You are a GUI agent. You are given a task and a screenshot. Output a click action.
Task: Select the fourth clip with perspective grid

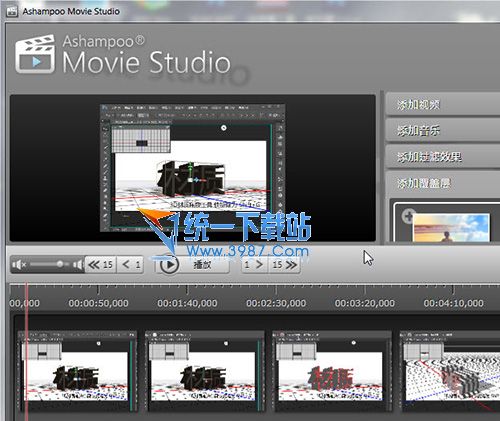450,371
